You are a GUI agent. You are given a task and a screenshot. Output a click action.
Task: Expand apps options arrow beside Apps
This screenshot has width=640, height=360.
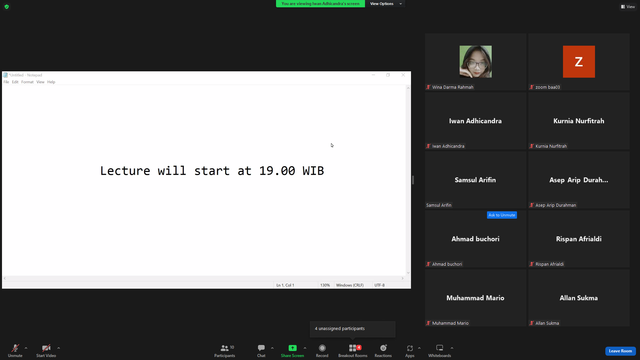[x=419, y=348]
